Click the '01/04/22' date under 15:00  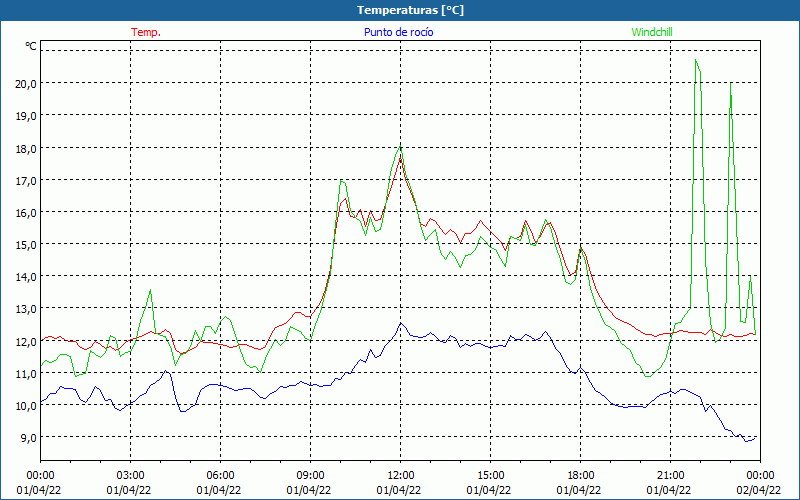(489, 490)
